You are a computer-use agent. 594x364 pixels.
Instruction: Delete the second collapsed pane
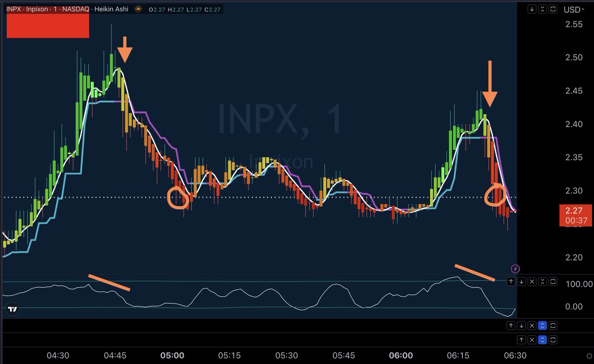pyautogui.click(x=532, y=325)
